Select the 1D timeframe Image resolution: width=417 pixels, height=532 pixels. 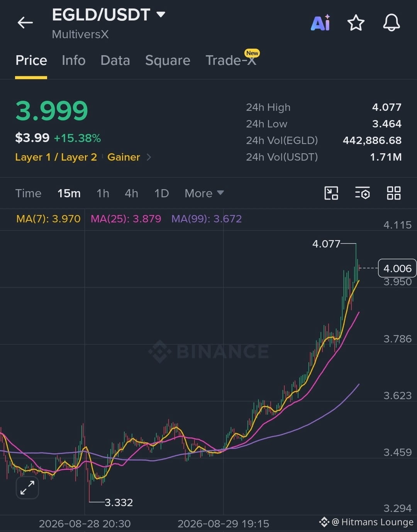point(161,193)
